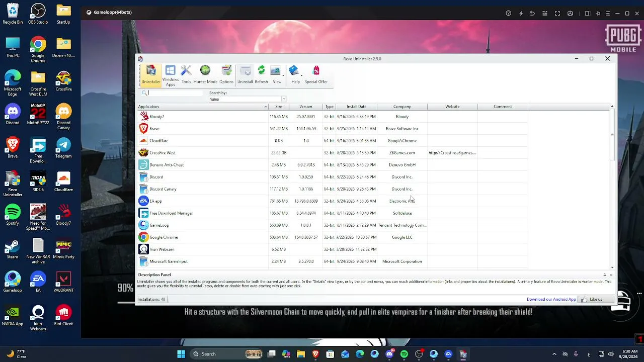Select 'Microsoft GameInput' in the program list
644x362 pixels.
click(168, 261)
